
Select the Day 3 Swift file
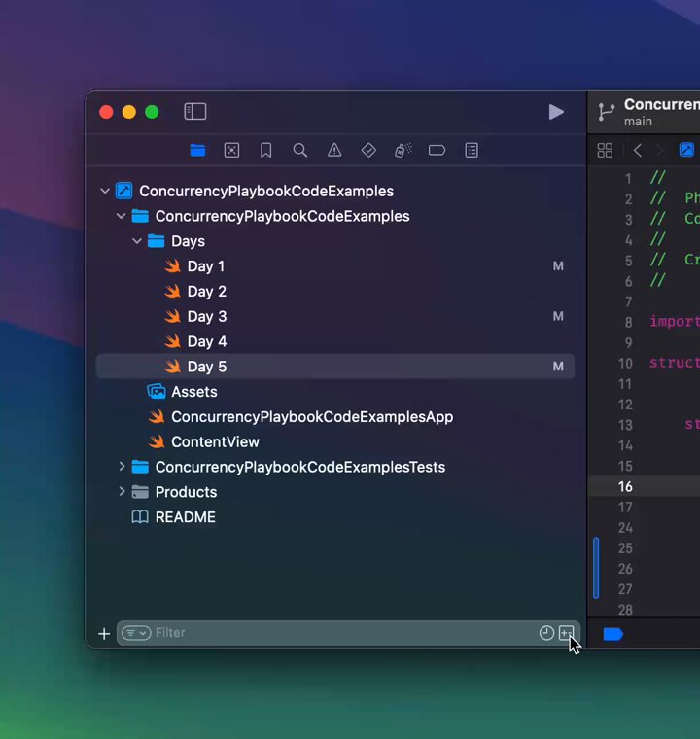[335, 316]
